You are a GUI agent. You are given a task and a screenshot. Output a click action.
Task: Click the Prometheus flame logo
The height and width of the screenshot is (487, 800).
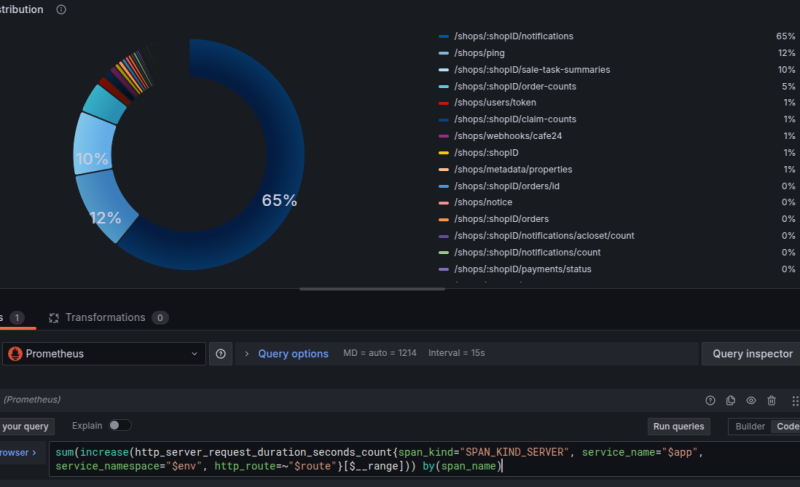[x=15, y=354]
